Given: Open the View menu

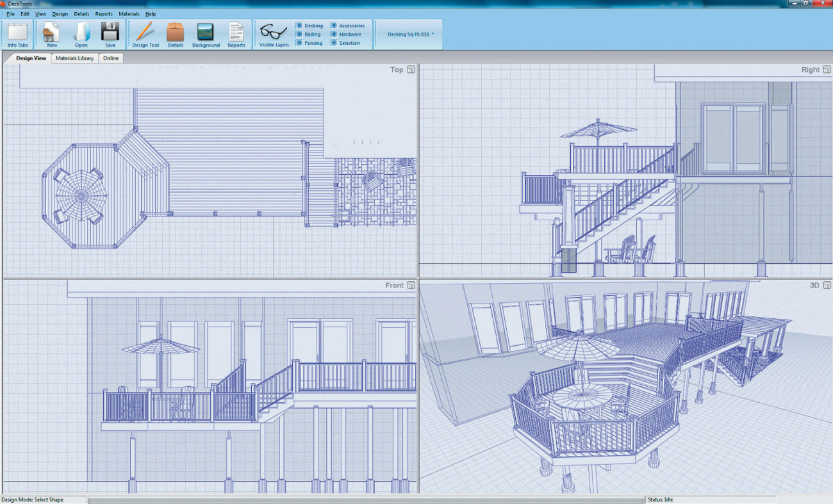Looking at the screenshot, I should point(41,13).
